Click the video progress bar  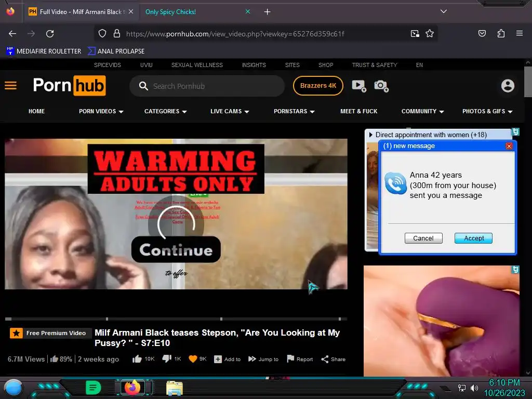point(176,319)
